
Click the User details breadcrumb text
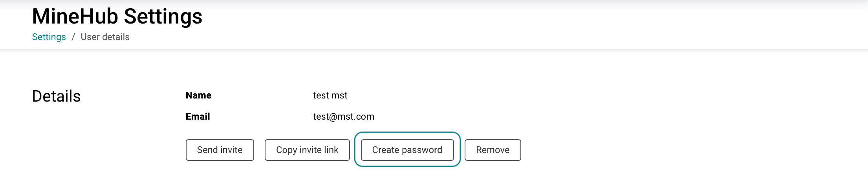tap(105, 37)
